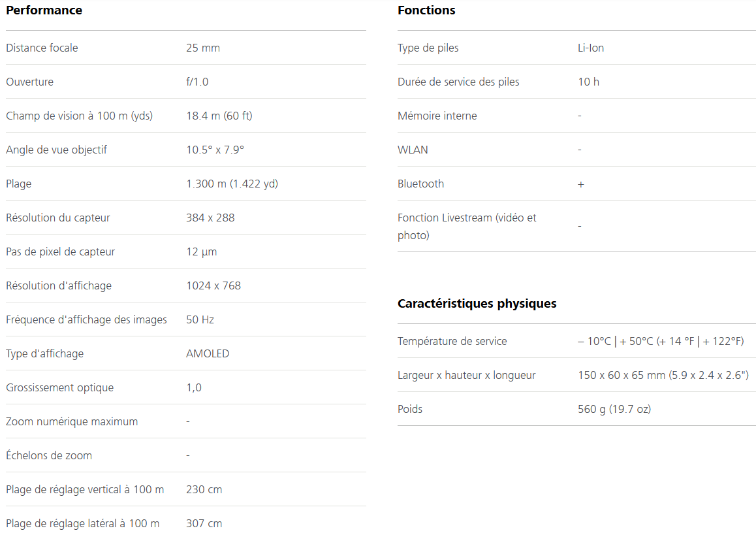
Task: Click the Performance section heading
Action: (44, 10)
